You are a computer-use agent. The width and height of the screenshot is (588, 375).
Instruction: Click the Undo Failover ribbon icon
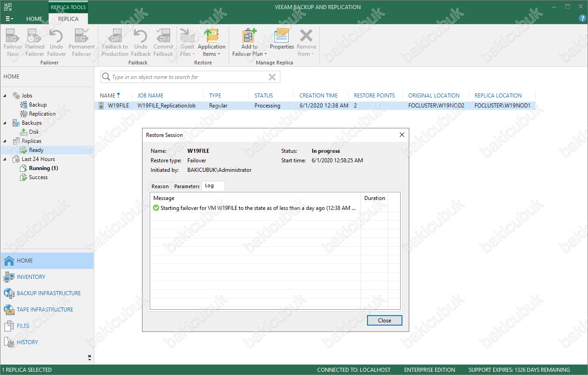click(x=56, y=36)
